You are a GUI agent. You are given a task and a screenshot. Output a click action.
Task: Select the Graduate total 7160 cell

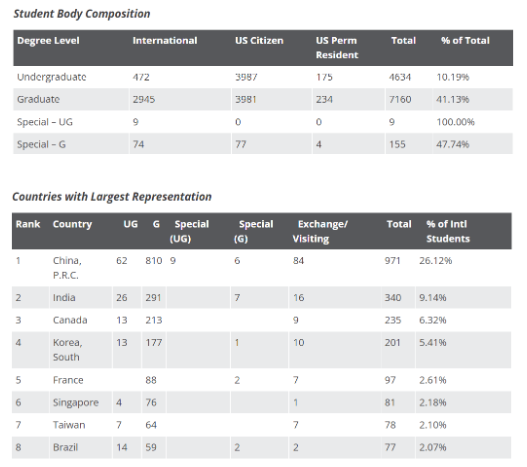click(x=400, y=99)
